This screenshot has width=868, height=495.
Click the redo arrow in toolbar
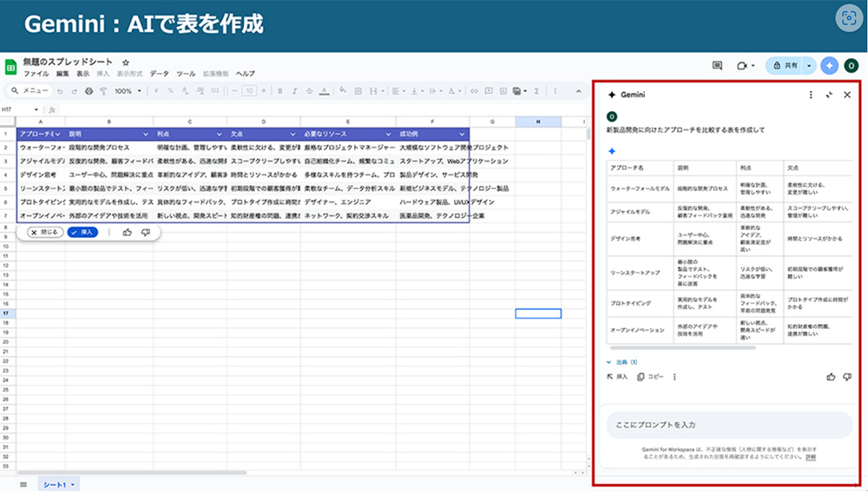point(74,91)
